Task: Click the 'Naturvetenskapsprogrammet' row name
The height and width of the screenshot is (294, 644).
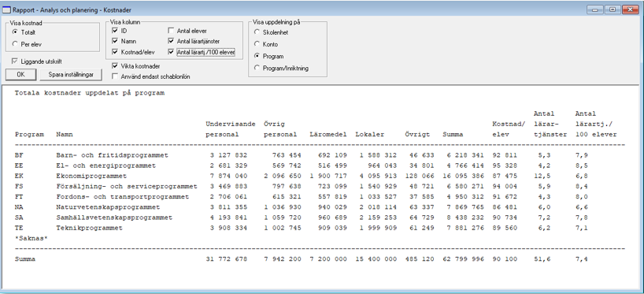Action: coord(108,207)
